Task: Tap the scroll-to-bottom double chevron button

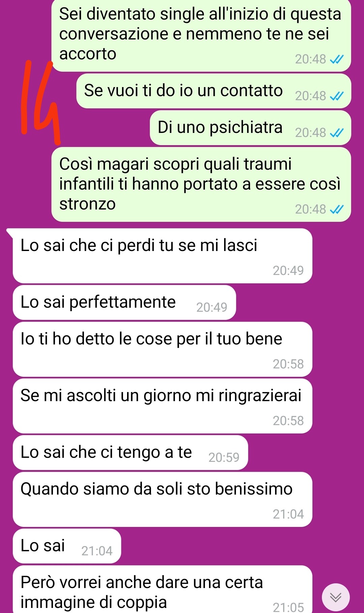Action: [x=335, y=597]
